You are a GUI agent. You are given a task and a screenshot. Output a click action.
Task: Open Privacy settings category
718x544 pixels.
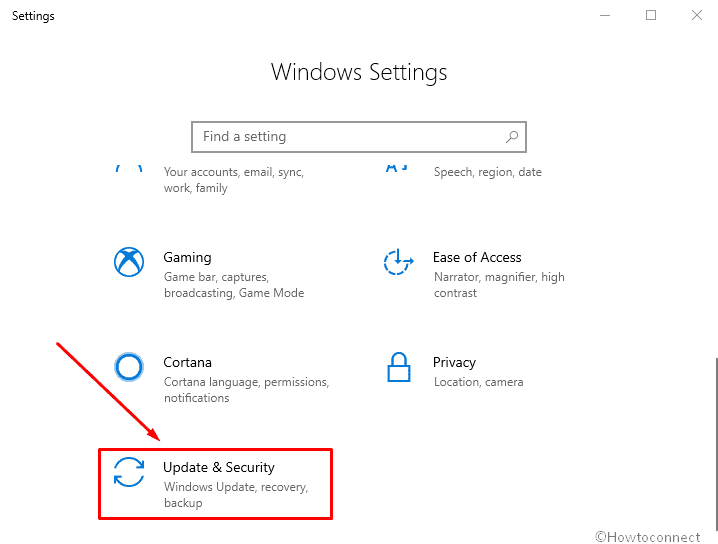point(454,362)
